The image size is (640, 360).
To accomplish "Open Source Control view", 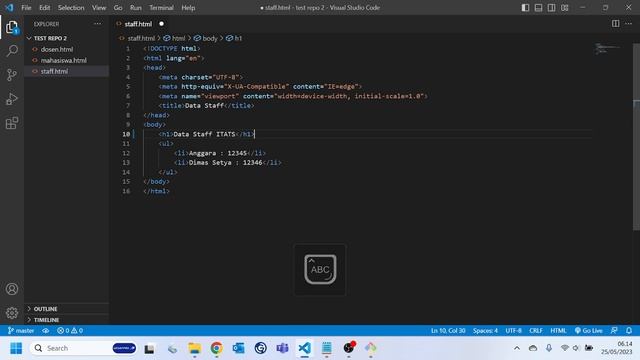I will click(x=12, y=75).
